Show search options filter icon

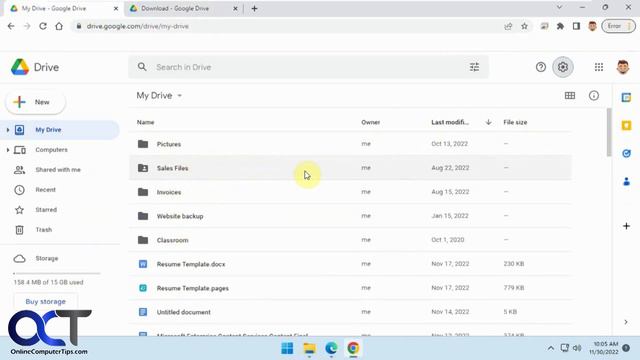[474, 67]
